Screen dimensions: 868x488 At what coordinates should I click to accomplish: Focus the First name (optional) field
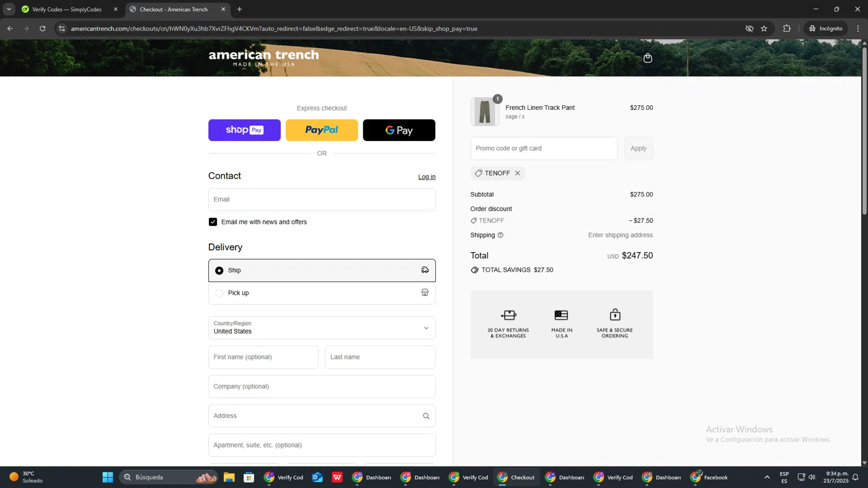click(x=263, y=357)
